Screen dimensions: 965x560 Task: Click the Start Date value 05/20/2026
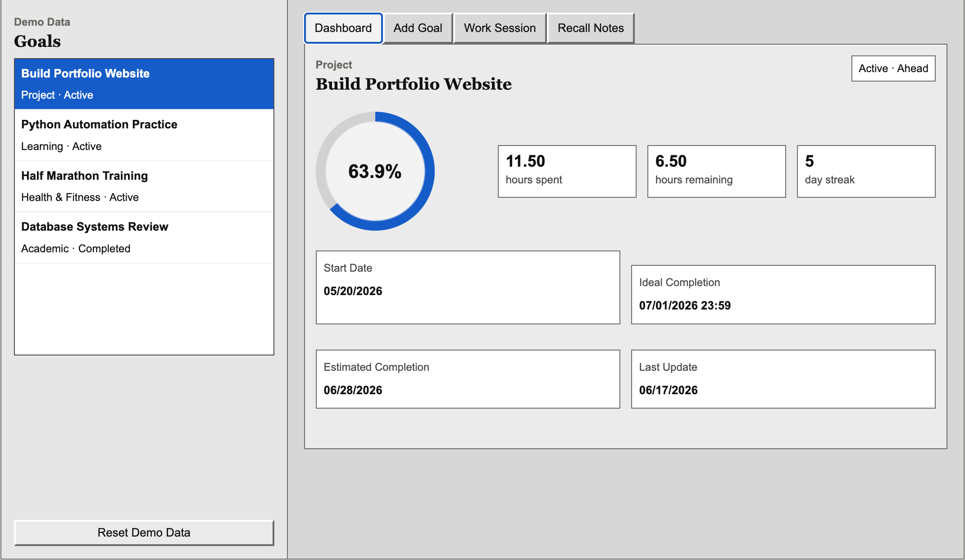coord(353,291)
